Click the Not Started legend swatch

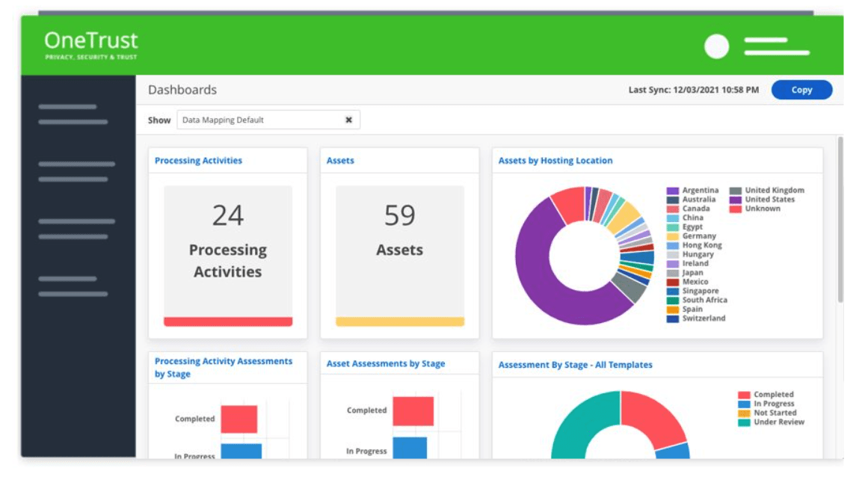click(x=744, y=413)
